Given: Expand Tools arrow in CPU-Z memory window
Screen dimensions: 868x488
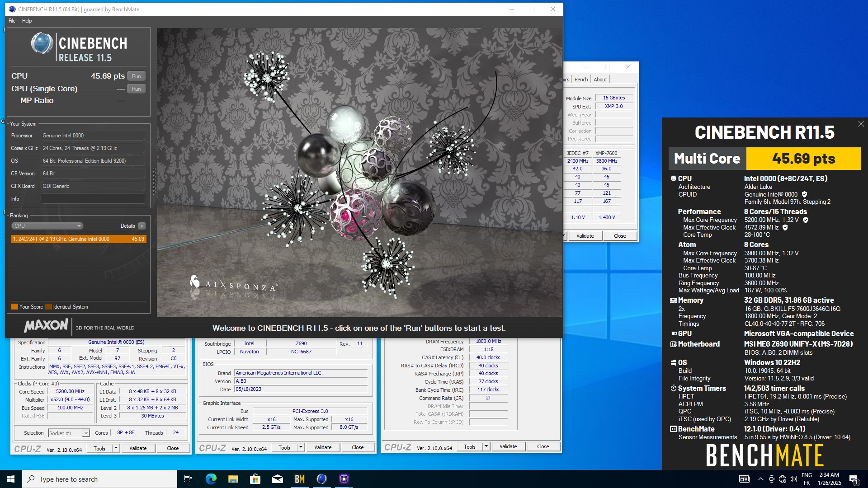Looking at the screenshot, I should [486, 446].
